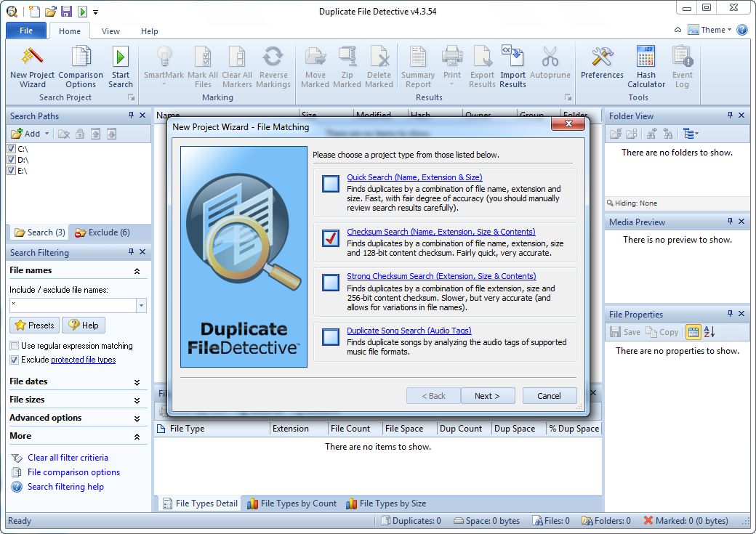Viewport: 756px width, 534px height.
Task: Check the Strong Checksum Search checkbox
Action: tap(331, 283)
